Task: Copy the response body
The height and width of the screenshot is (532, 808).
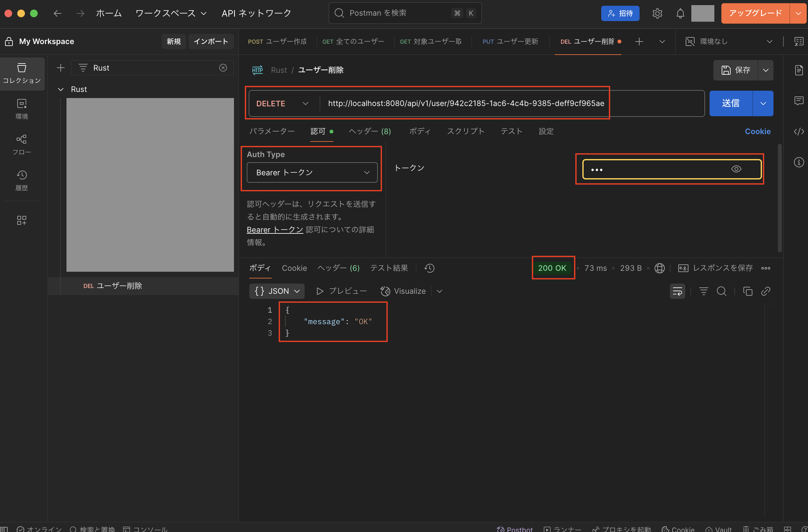Action: tap(748, 291)
